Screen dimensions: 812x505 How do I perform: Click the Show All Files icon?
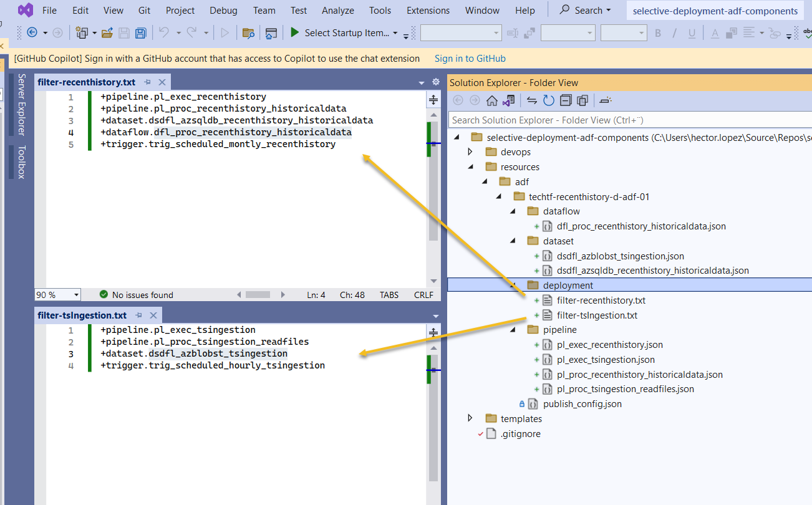point(582,100)
